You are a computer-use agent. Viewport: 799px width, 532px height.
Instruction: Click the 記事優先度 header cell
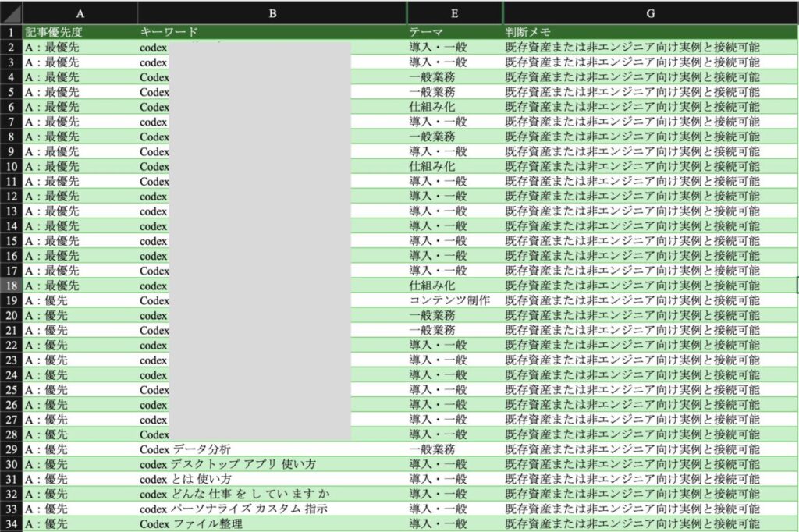click(80, 33)
